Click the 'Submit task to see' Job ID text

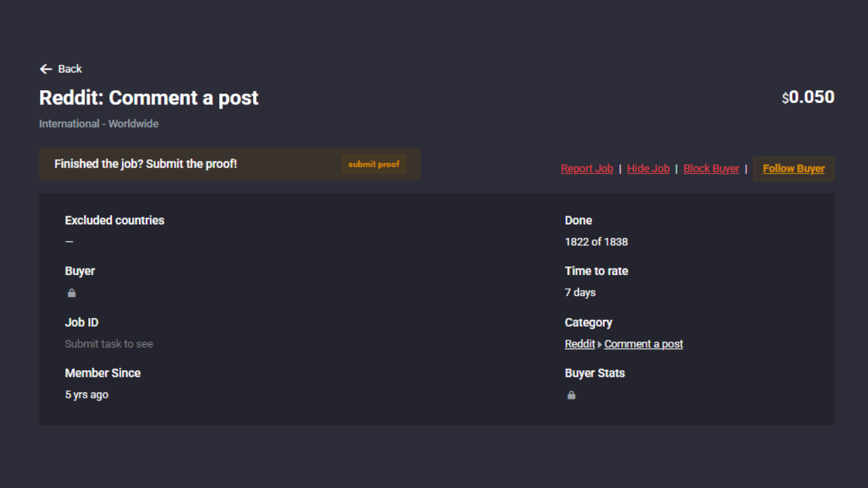coord(109,344)
